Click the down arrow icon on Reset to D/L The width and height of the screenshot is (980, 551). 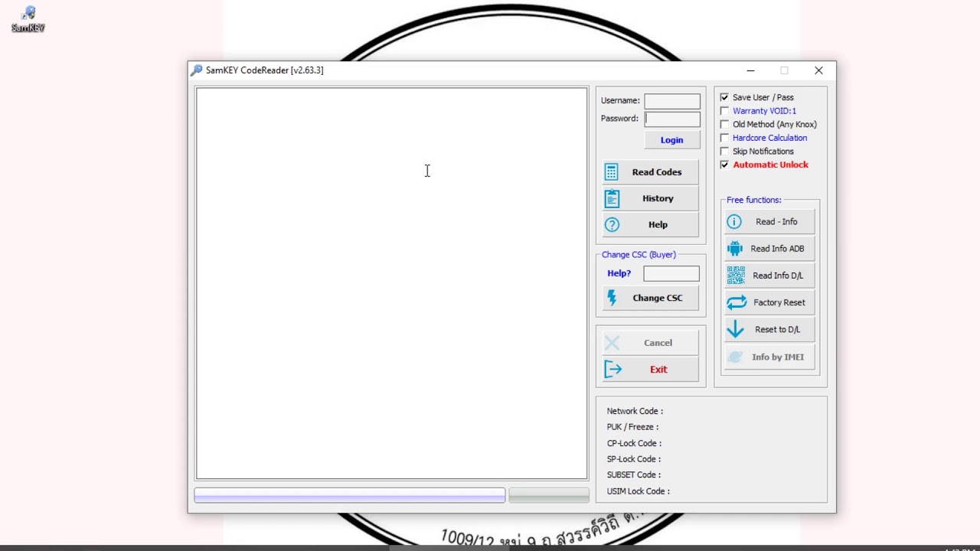(735, 329)
